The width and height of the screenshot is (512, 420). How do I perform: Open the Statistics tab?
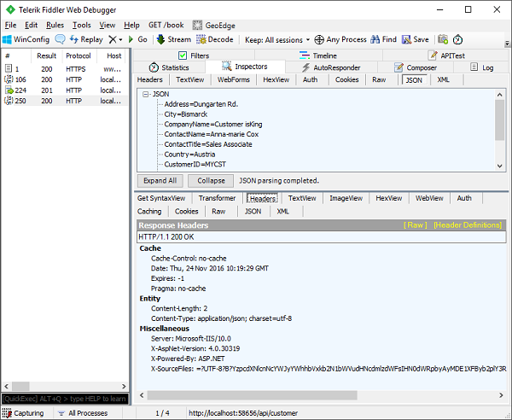tap(169, 67)
